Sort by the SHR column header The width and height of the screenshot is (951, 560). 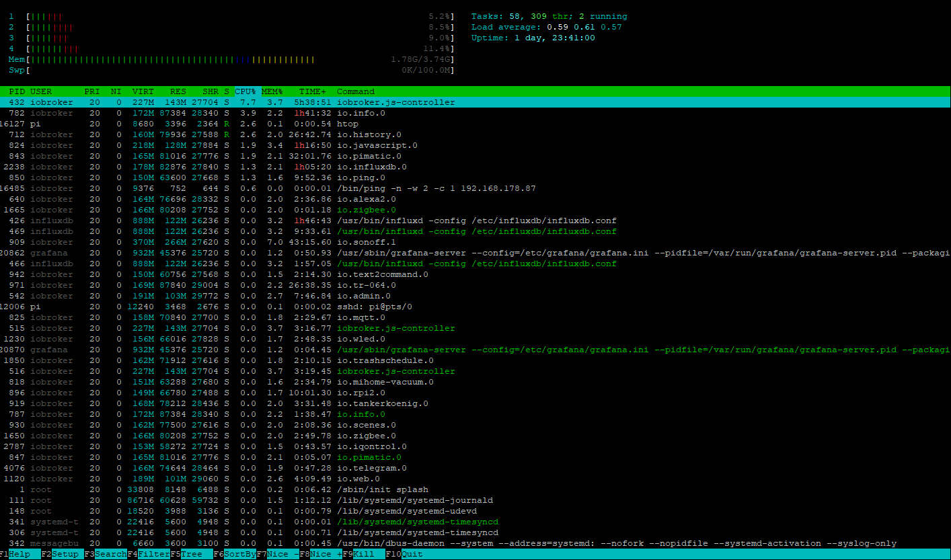[211, 91]
